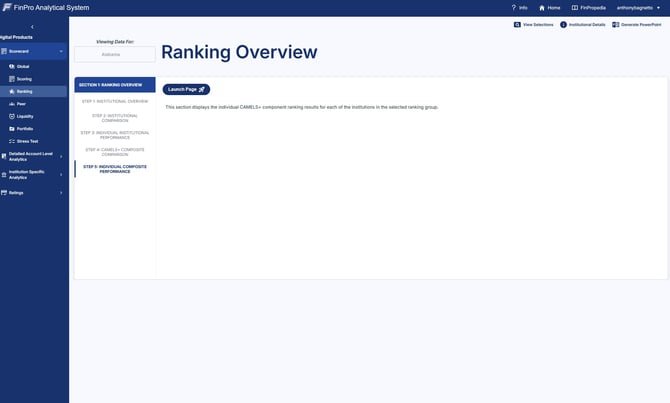Go to Home via the house icon
The width and height of the screenshot is (670, 403).
(x=542, y=8)
